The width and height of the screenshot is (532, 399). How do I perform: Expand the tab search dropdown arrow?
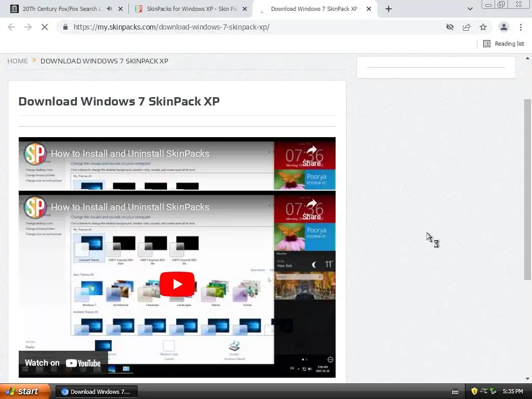(470, 9)
